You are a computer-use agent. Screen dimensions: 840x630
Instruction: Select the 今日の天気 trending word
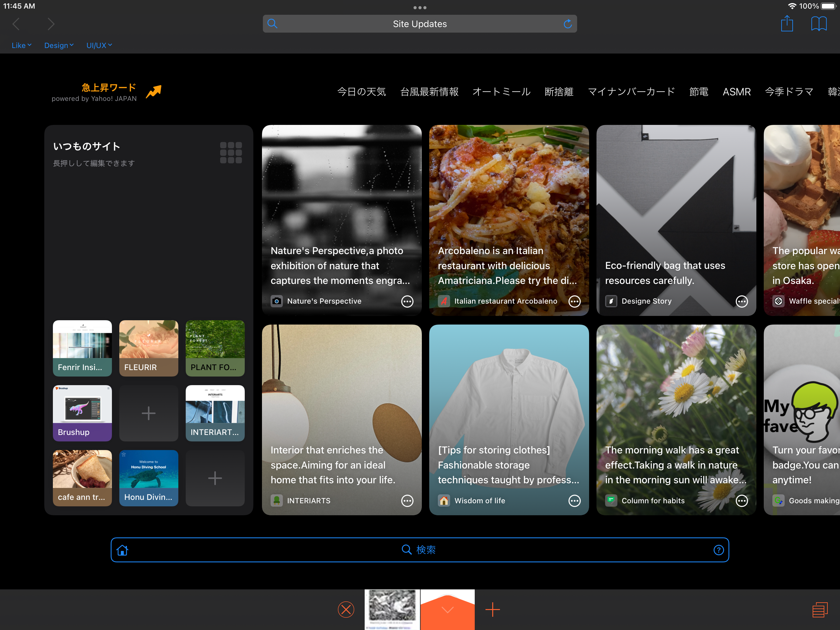361,92
